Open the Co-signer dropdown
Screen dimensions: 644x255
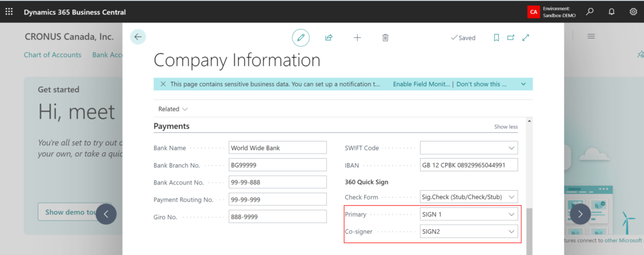tap(511, 232)
